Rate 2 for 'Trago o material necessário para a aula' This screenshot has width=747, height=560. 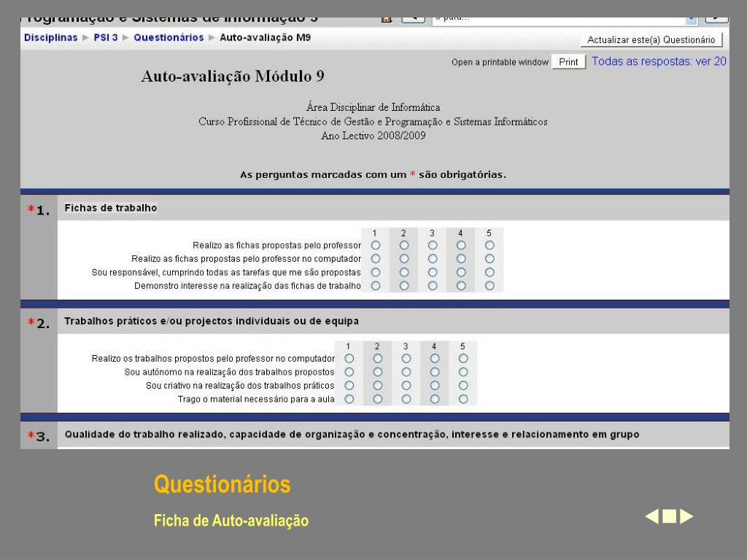378,399
